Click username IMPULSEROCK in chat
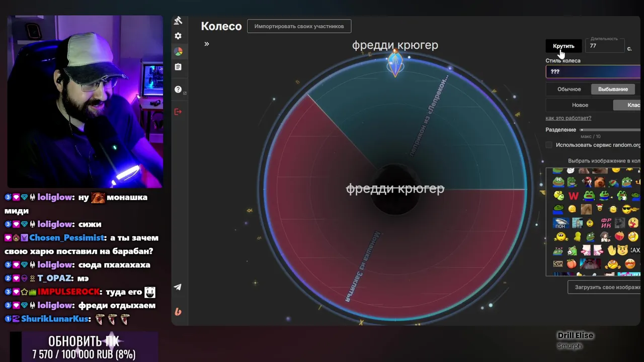This screenshot has width=644, height=362. 68,292
